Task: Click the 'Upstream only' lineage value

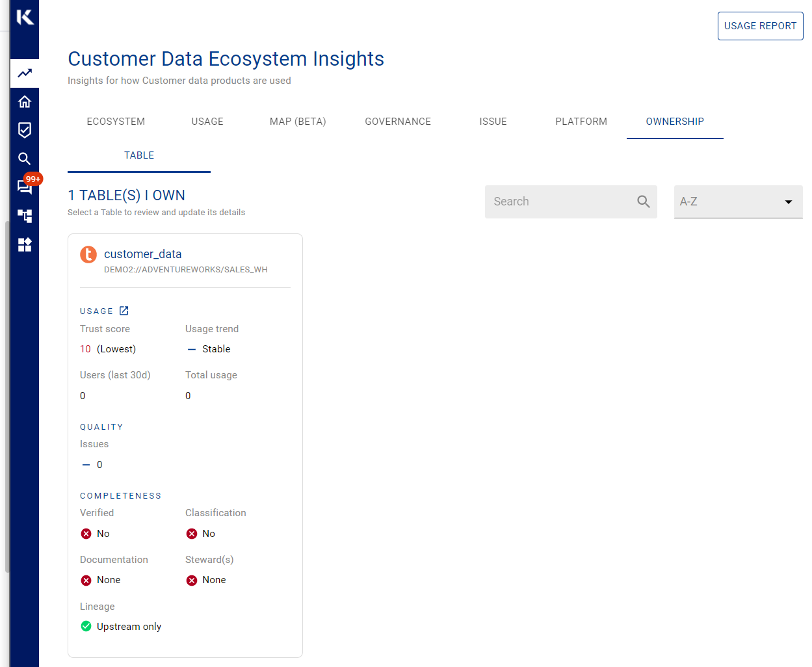Action: (x=129, y=627)
